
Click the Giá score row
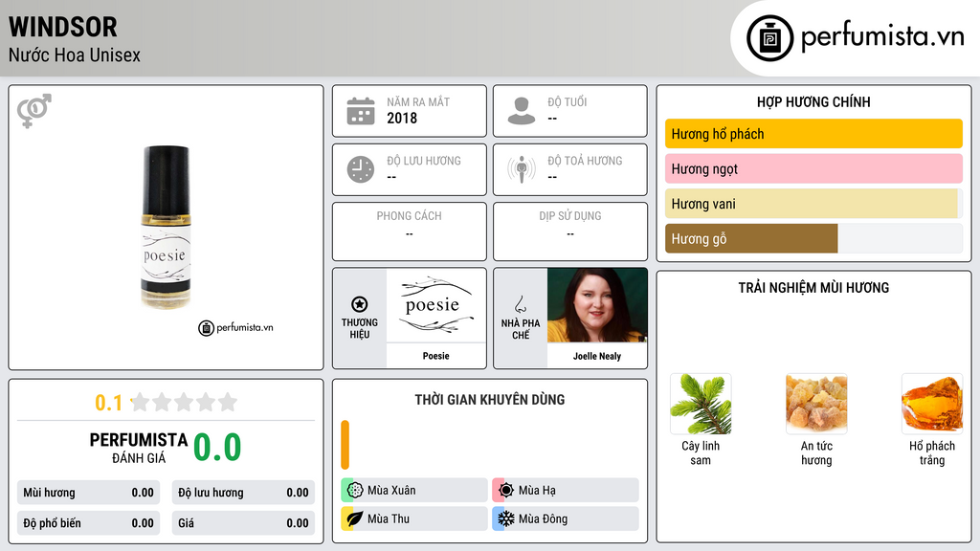tap(243, 523)
